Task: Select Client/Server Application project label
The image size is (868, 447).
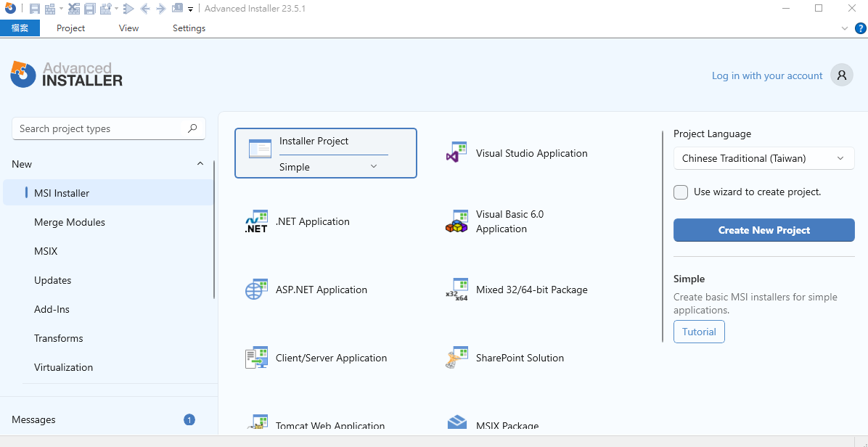Action: (331, 358)
